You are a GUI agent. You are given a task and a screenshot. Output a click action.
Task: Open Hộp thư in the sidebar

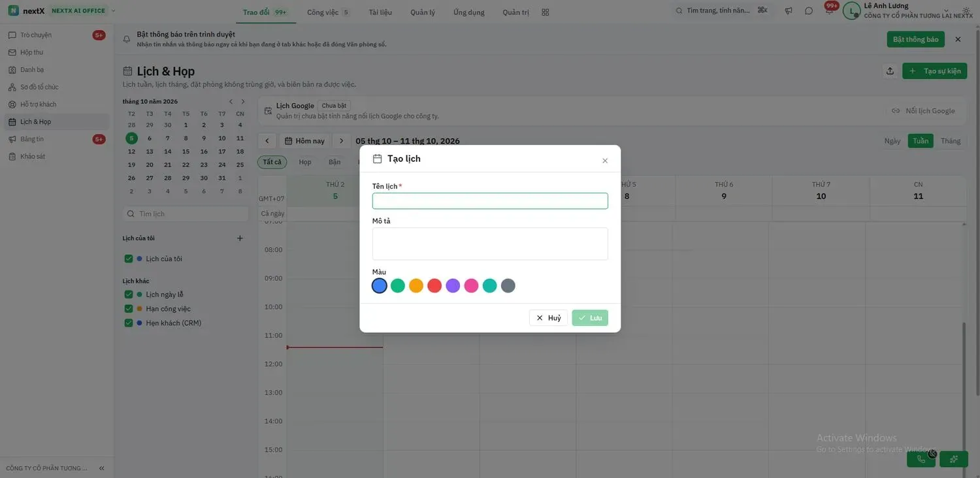click(x=56, y=52)
